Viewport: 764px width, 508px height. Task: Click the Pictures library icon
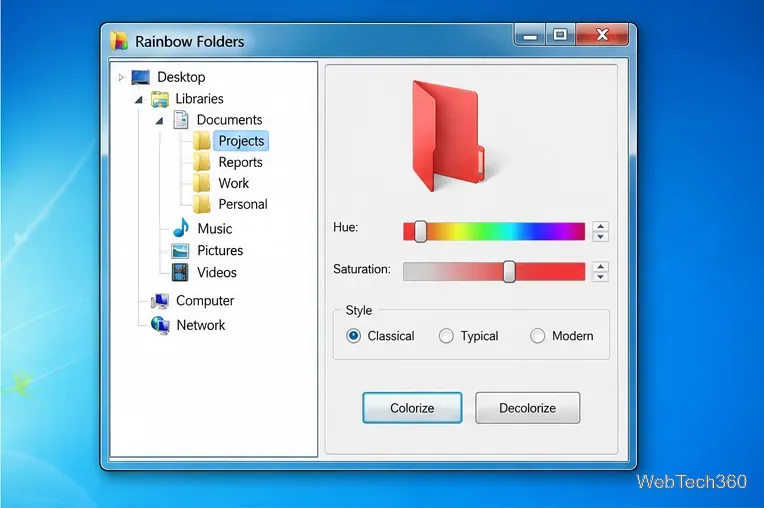180,251
